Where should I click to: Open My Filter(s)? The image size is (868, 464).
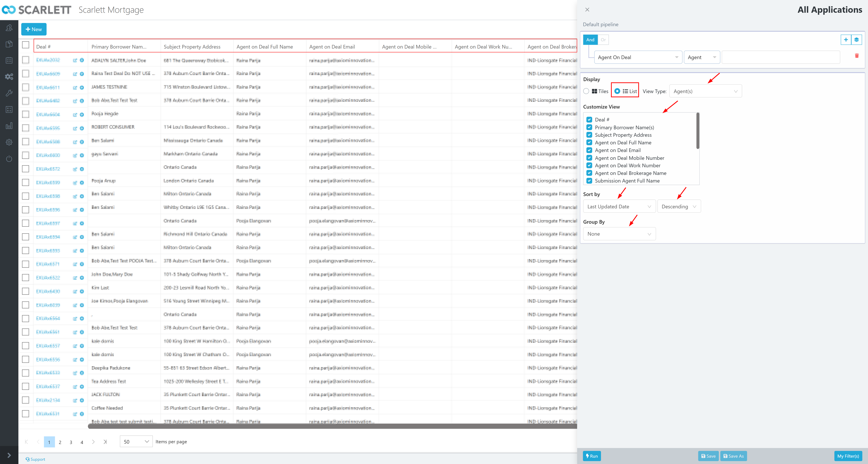[848, 456]
